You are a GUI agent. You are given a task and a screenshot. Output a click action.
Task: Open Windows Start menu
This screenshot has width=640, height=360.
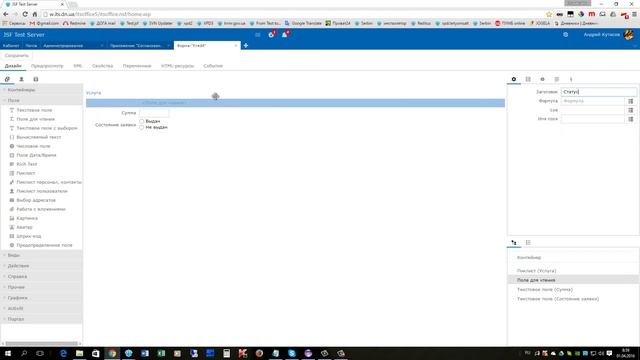pos(8,353)
